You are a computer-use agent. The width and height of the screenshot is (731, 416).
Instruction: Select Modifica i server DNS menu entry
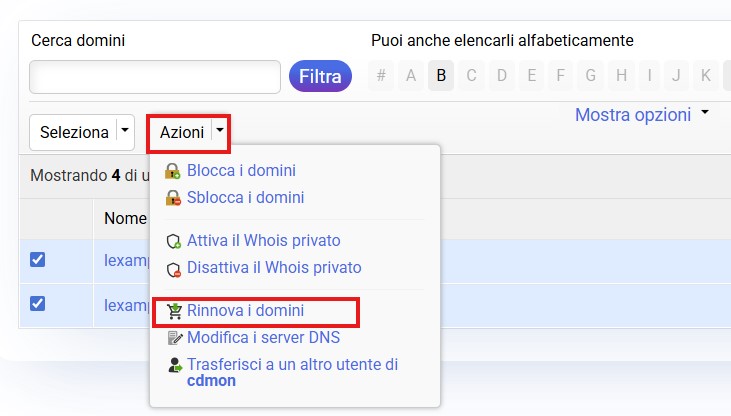pos(263,338)
